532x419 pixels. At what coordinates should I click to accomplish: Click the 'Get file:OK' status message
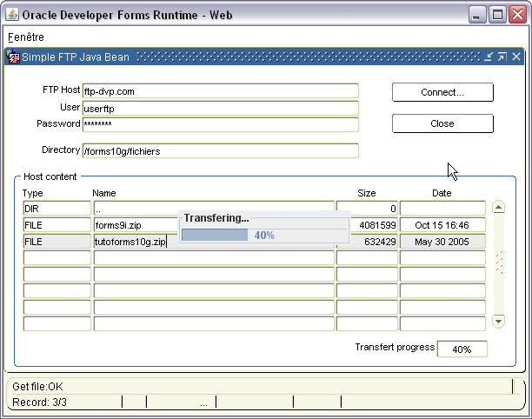37,387
